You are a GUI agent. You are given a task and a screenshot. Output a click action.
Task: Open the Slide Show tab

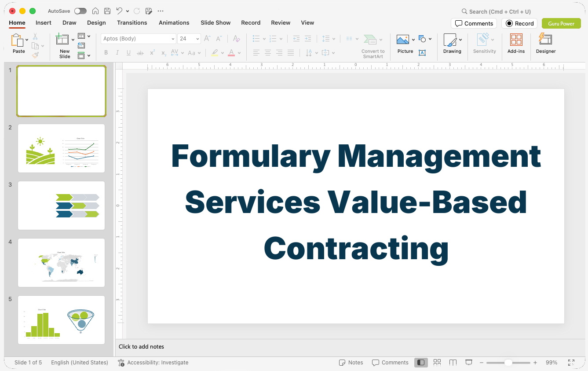pos(215,22)
